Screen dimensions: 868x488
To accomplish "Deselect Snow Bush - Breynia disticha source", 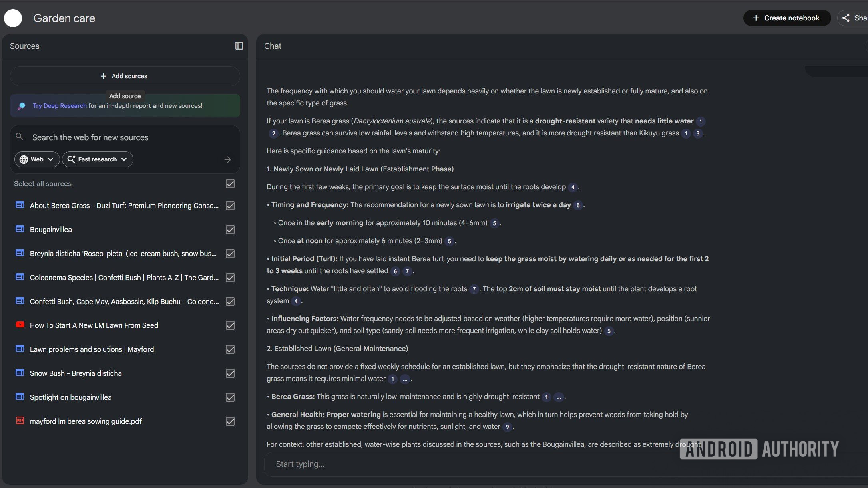I will click(x=230, y=373).
